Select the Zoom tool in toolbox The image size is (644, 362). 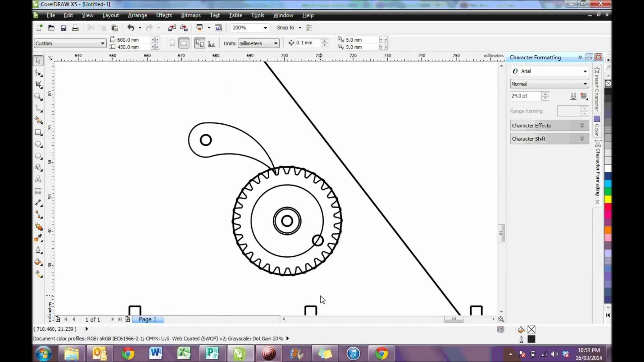38,97
